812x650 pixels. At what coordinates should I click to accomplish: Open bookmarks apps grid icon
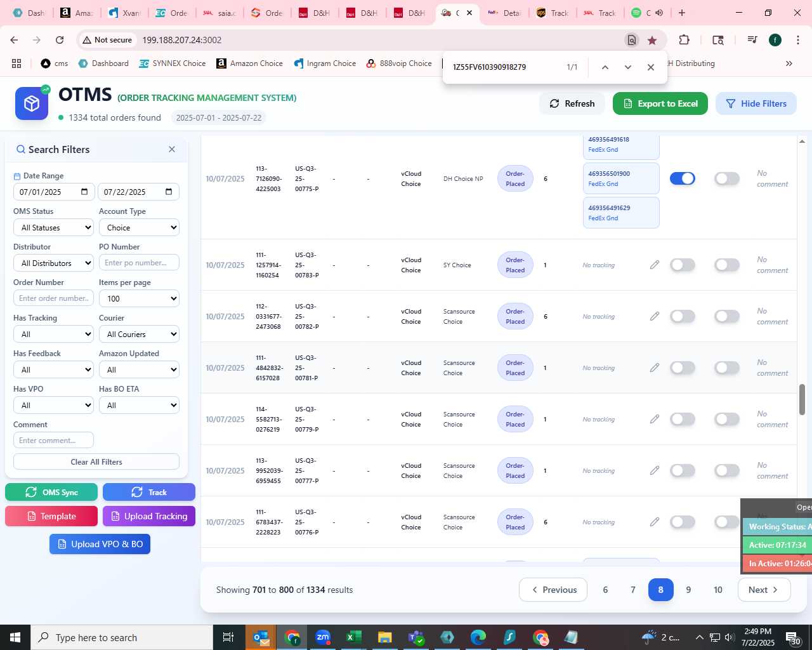(16, 63)
